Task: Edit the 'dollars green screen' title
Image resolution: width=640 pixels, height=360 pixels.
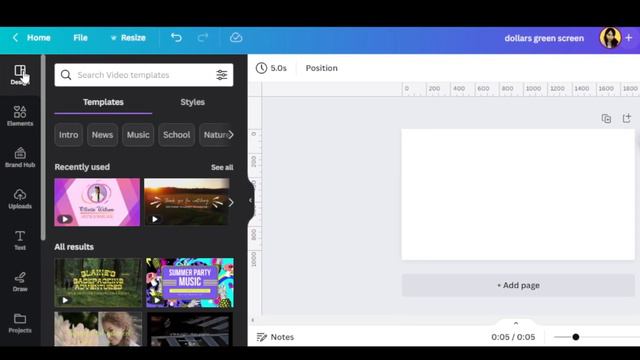Action: 544,38
